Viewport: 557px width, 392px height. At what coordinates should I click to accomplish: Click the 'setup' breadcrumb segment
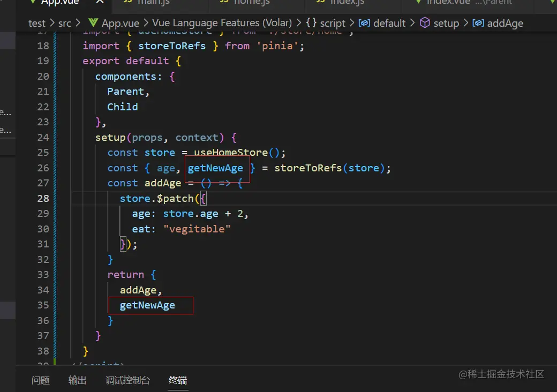(446, 24)
